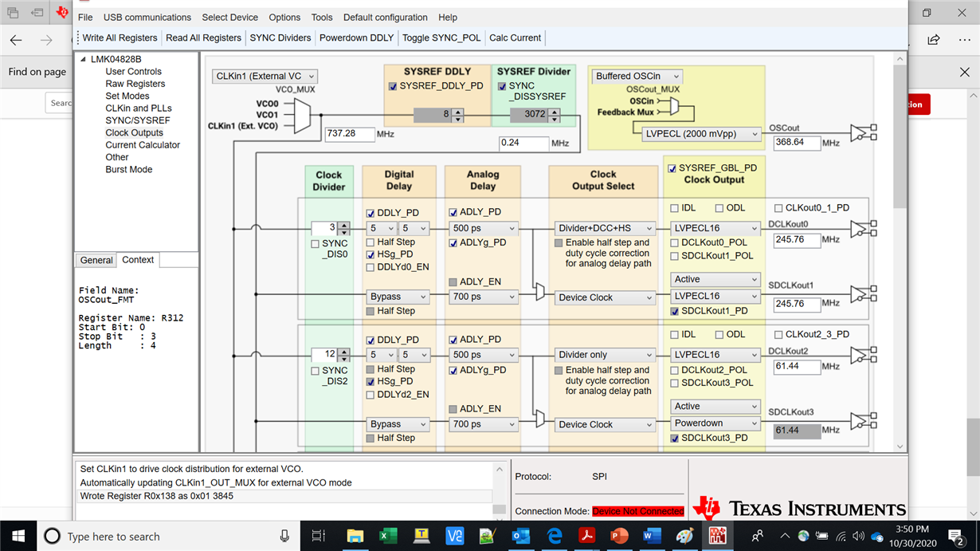Click the 737.28 MHz VCO frequency field
This screenshot has height=551, width=980.
coord(350,134)
